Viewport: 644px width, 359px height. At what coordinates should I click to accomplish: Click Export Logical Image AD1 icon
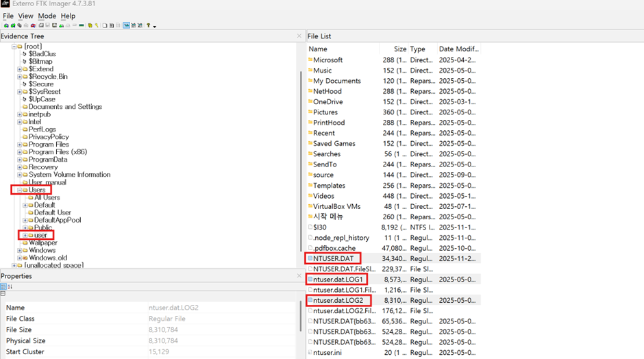click(55, 25)
